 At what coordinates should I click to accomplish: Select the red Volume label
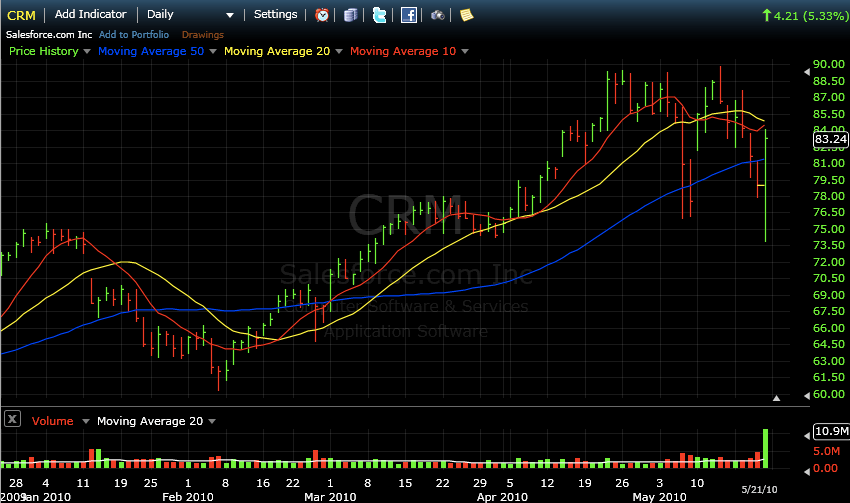pyautogui.click(x=53, y=421)
